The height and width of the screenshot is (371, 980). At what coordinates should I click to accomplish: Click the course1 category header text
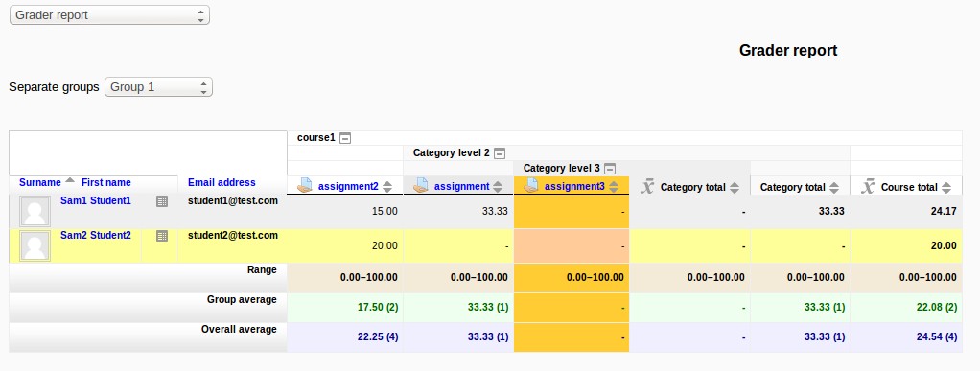point(316,137)
